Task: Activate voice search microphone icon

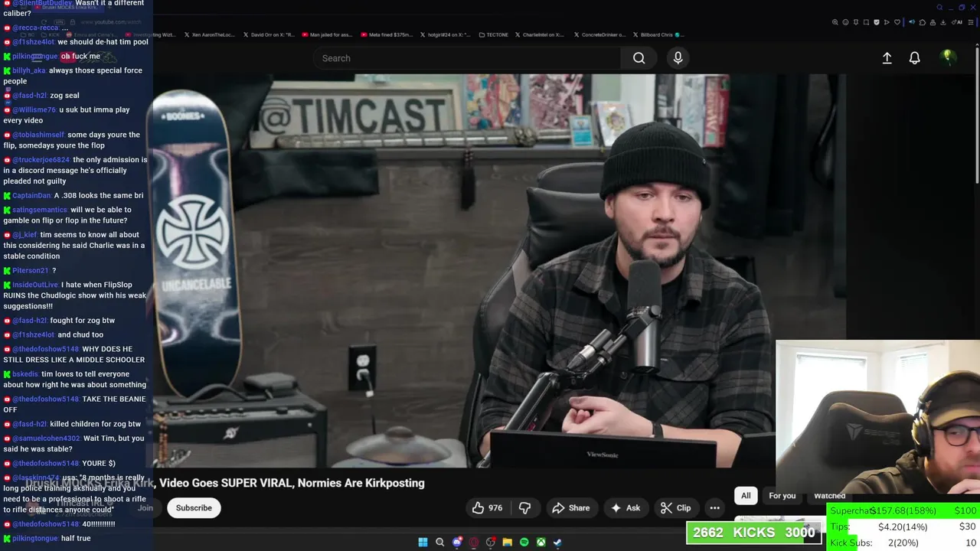Action: coord(678,58)
